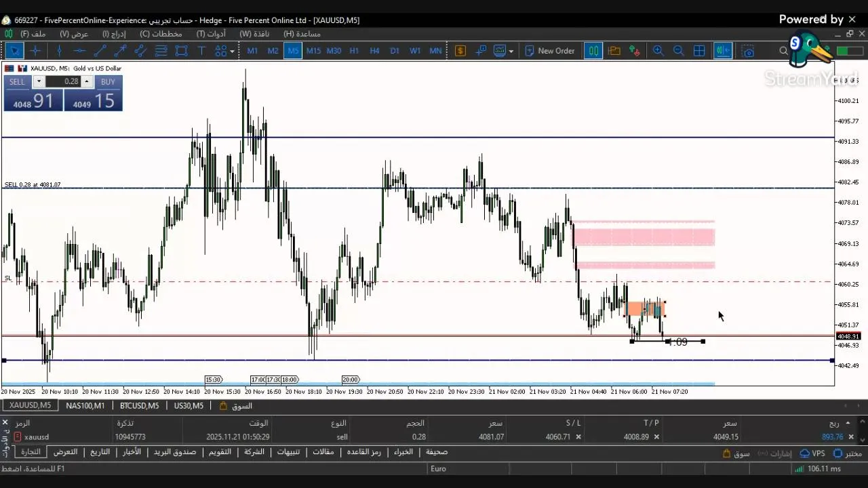The width and height of the screenshot is (868, 488).
Task: Click the green-red trade arrows icon
Action: pyautogui.click(x=635, y=51)
